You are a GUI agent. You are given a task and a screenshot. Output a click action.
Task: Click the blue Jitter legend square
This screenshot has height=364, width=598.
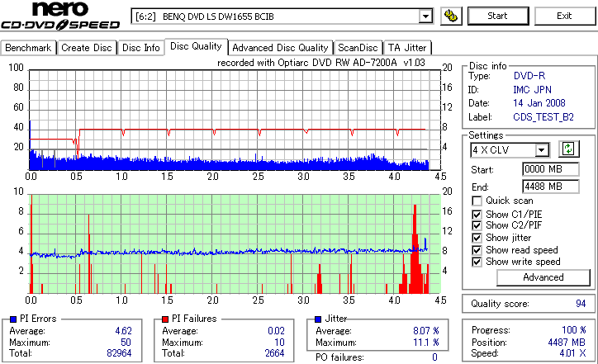point(318,319)
